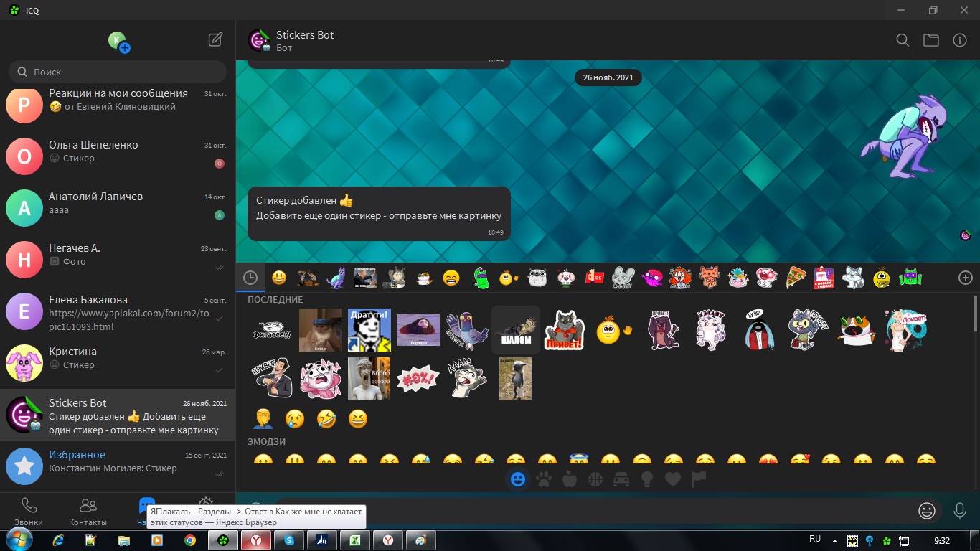980x551 pixels.
Task: Select the sports basketball emoji category
Action: click(595, 479)
